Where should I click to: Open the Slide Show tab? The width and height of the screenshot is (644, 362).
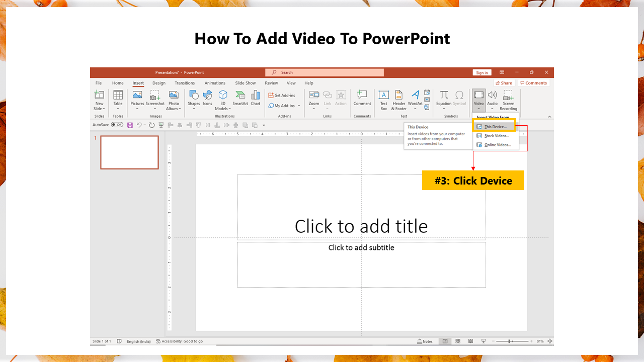point(246,83)
